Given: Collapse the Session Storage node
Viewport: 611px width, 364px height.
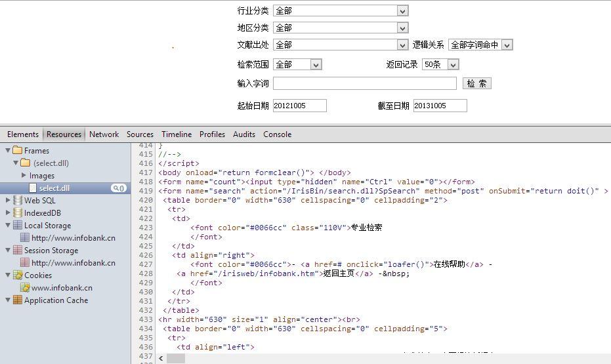Looking at the screenshot, I should 8,250.
